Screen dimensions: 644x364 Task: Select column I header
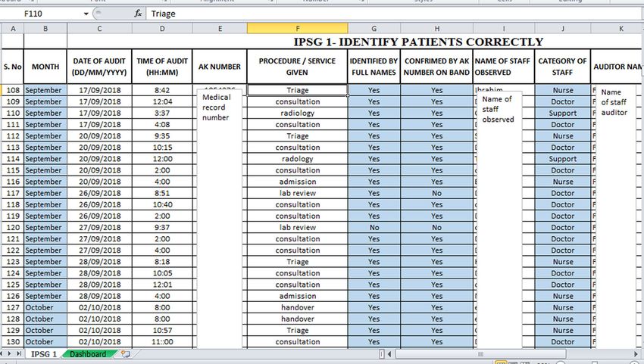504,28
